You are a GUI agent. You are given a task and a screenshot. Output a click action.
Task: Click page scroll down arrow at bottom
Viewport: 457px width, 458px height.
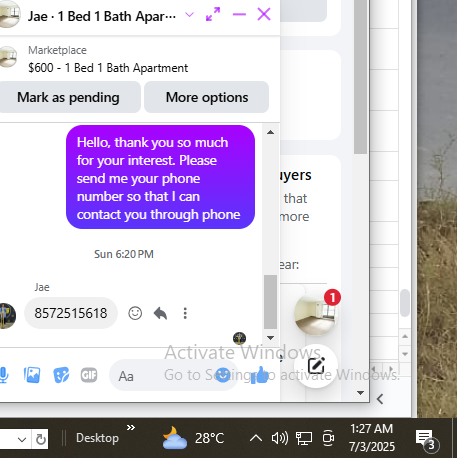point(360,393)
